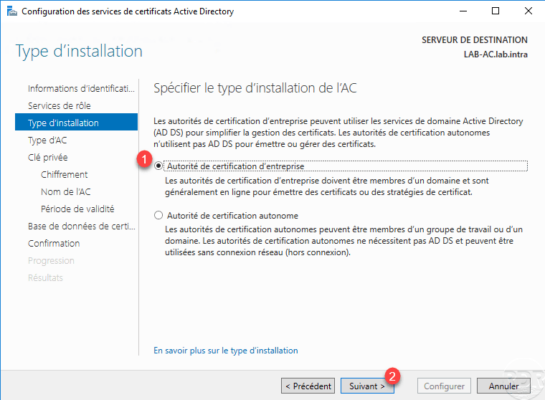The image size is (545, 400).
Task: Click heading Spécifier le type d'installation de l'AC
Action: tap(255, 88)
